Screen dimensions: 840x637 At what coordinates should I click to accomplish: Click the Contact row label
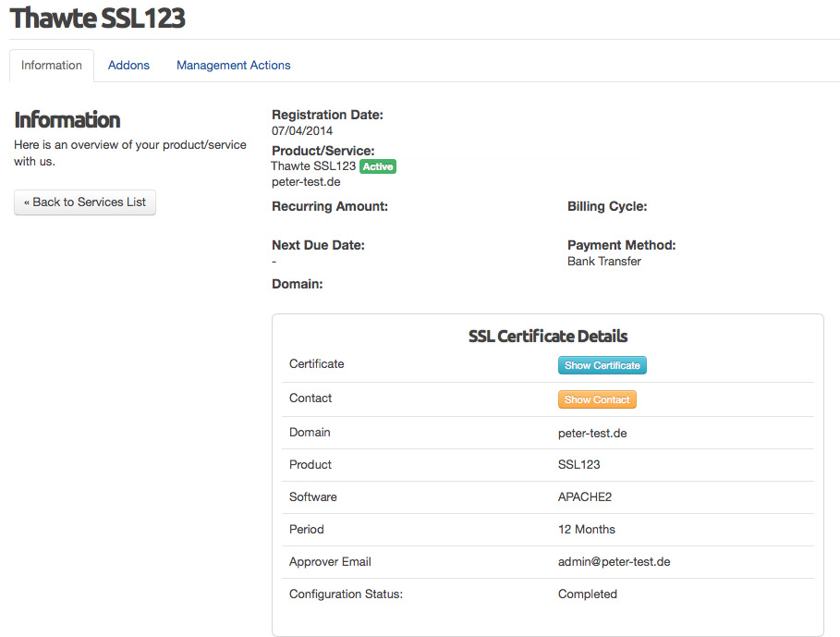[x=310, y=398]
